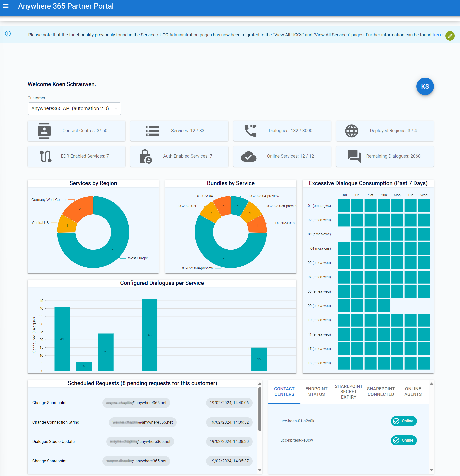Click Online check icon for ucc-koen-01-s2v0k

tap(396, 421)
